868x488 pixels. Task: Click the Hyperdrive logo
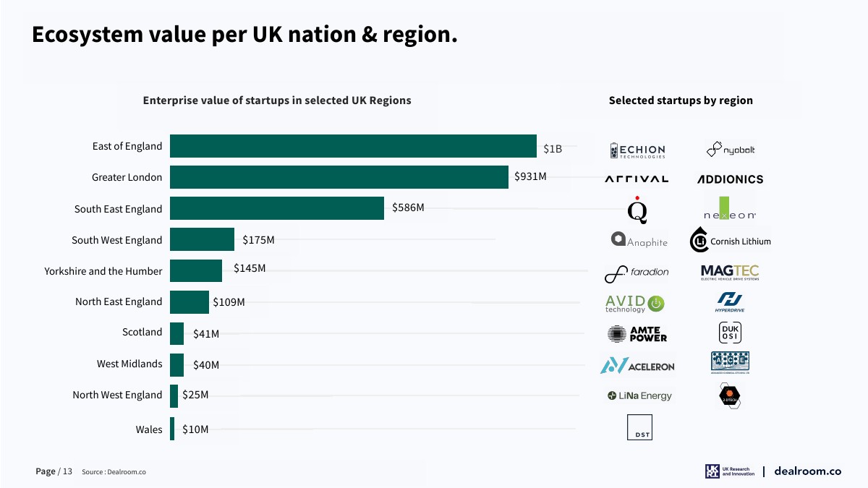[730, 302]
